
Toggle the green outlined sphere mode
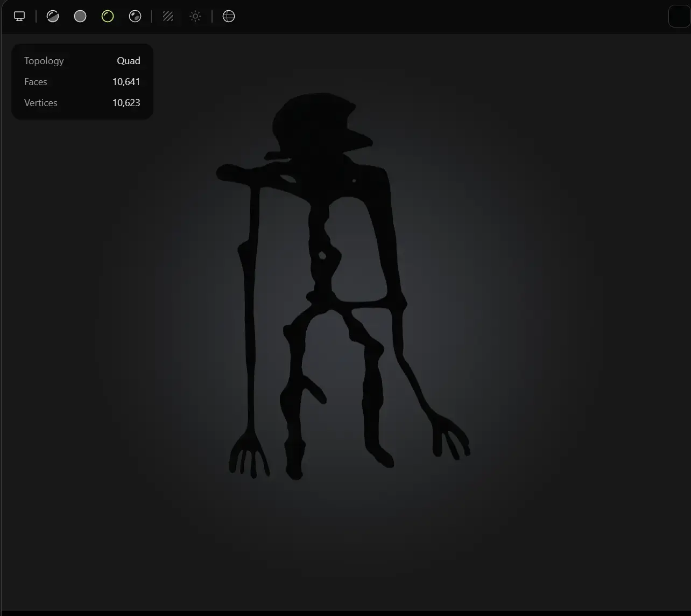coord(108,16)
